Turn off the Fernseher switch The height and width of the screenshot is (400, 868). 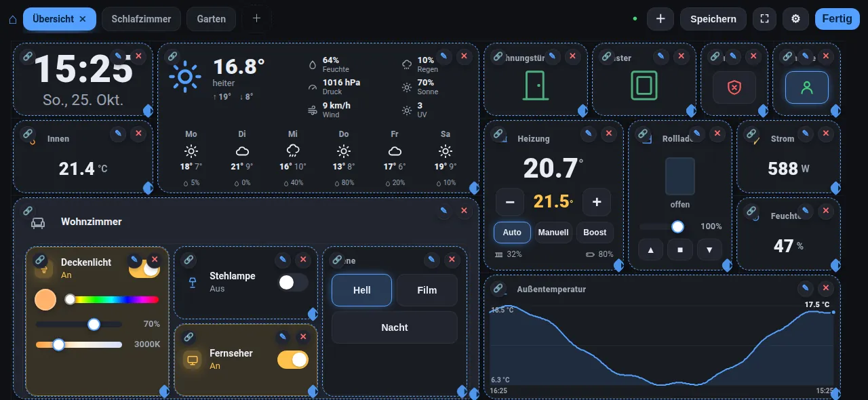[x=293, y=359]
